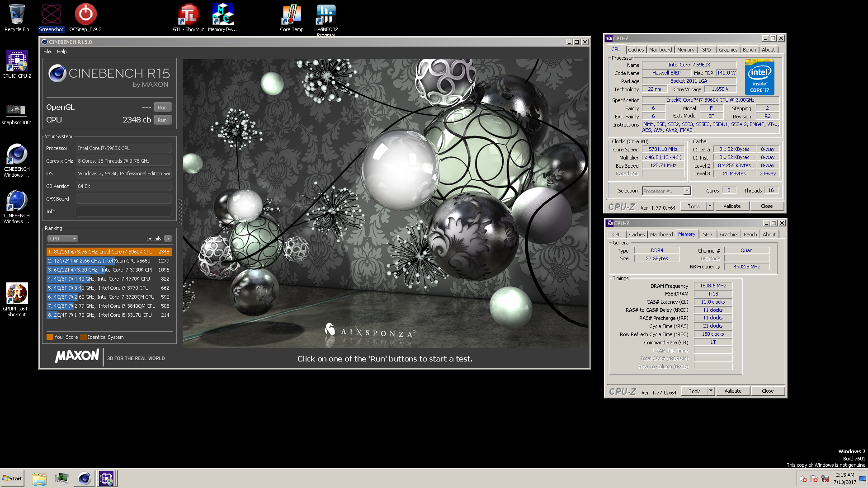Open snaphsot0001 file on the desktop
Image resolution: width=868 pixels, height=488 pixels.
pos(17,114)
